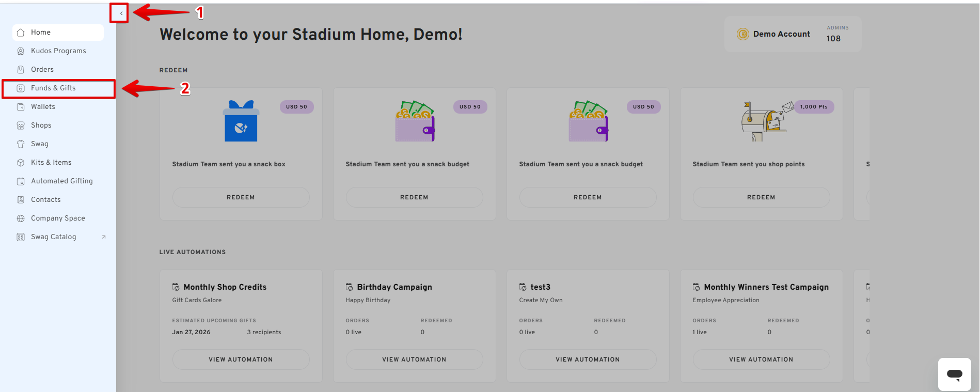Click the Swag t-shirt icon
Image resolution: width=980 pixels, height=392 pixels.
click(21, 144)
